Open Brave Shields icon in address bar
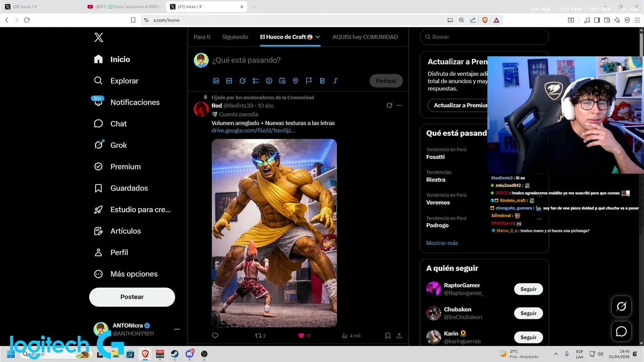 pos(485,20)
